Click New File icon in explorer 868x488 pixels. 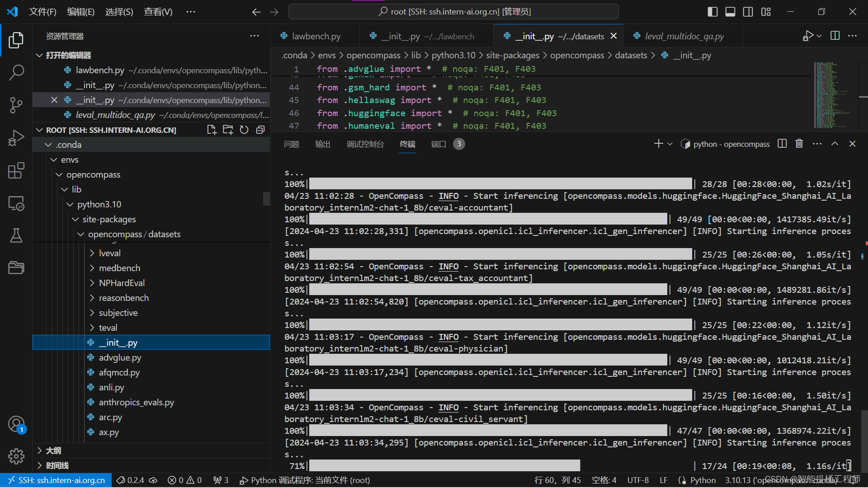click(212, 130)
